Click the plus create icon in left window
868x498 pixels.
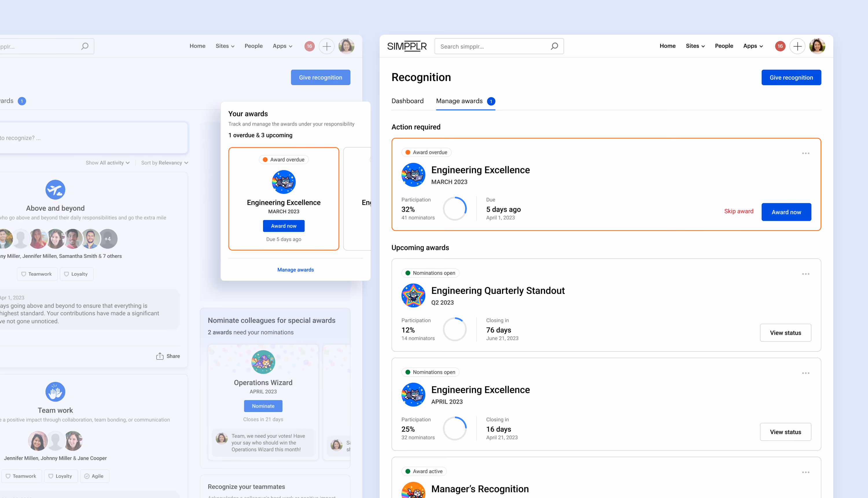coord(327,46)
